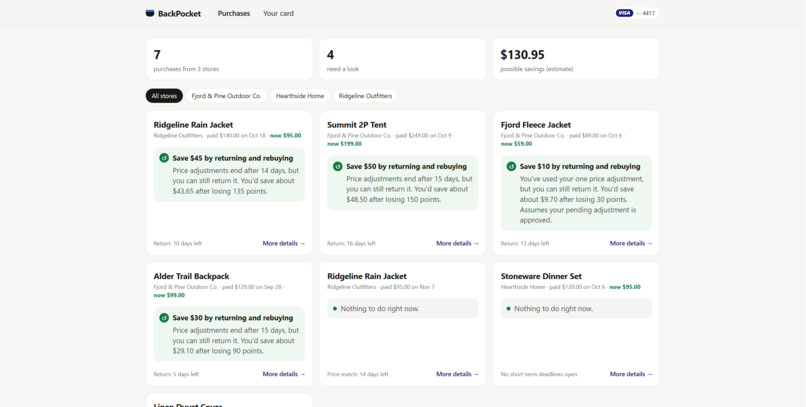
Task: Open More details for $140 Ridgeline Rain Jacket
Action: (x=284, y=243)
